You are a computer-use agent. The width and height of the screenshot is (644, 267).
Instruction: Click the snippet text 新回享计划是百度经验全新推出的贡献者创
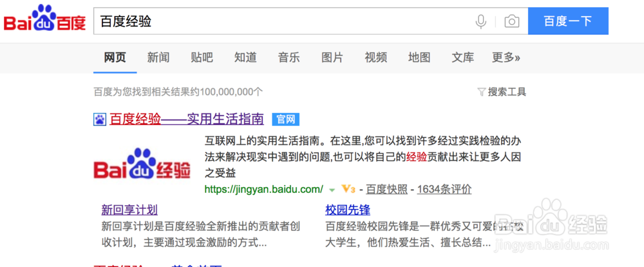click(201, 226)
